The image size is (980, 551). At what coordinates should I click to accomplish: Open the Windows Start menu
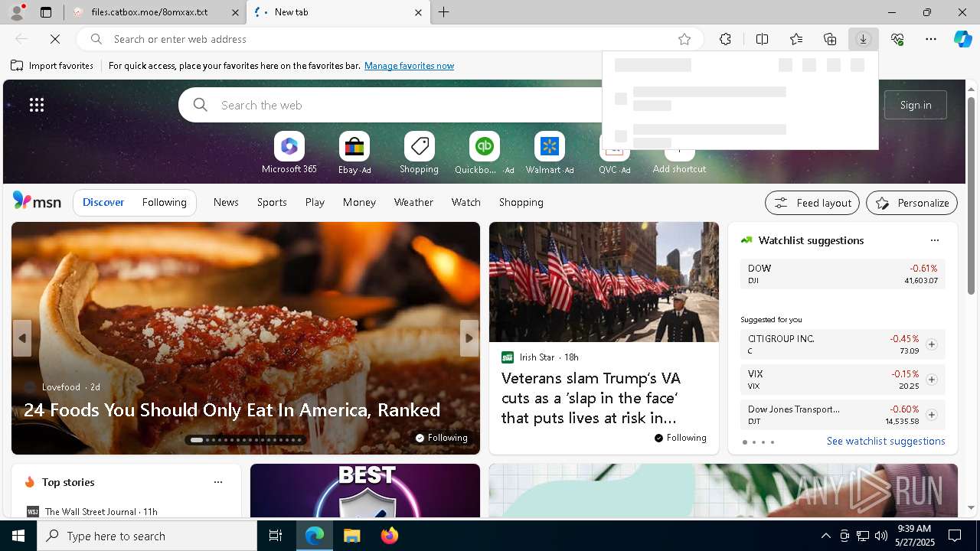pyautogui.click(x=18, y=536)
